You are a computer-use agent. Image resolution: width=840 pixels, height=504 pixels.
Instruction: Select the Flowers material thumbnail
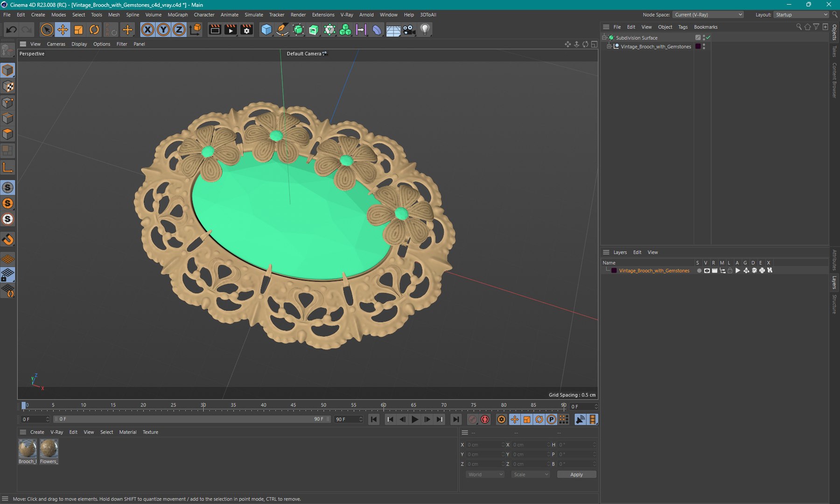pos(49,448)
